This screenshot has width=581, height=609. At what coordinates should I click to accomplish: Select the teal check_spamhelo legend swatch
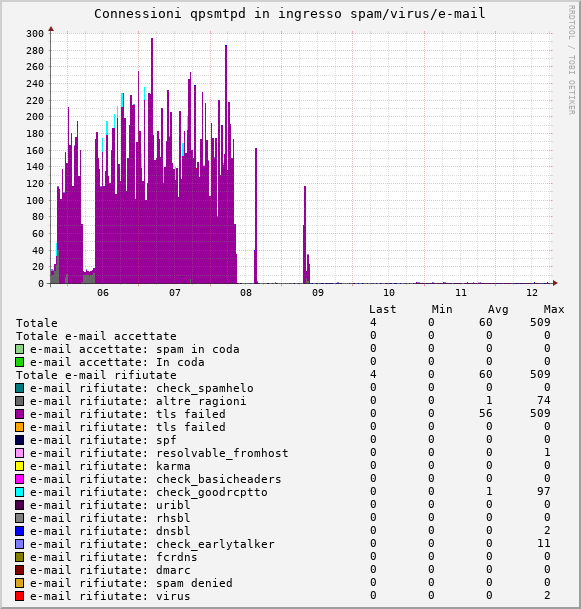(19, 388)
